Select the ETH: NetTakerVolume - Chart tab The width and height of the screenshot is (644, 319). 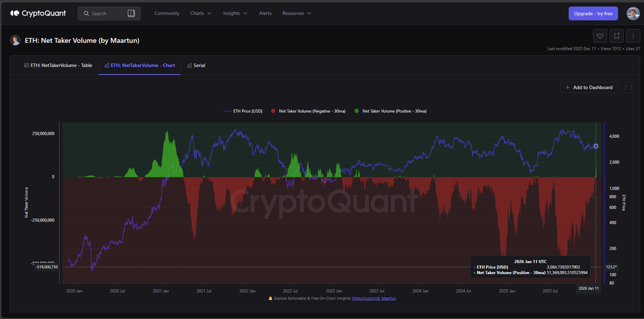coord(140,65)
